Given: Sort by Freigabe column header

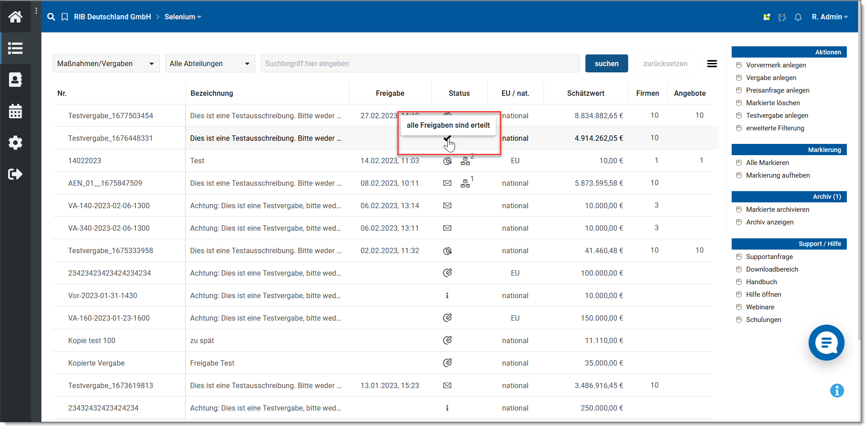Looking at the screenshot, I should point(390,93).
